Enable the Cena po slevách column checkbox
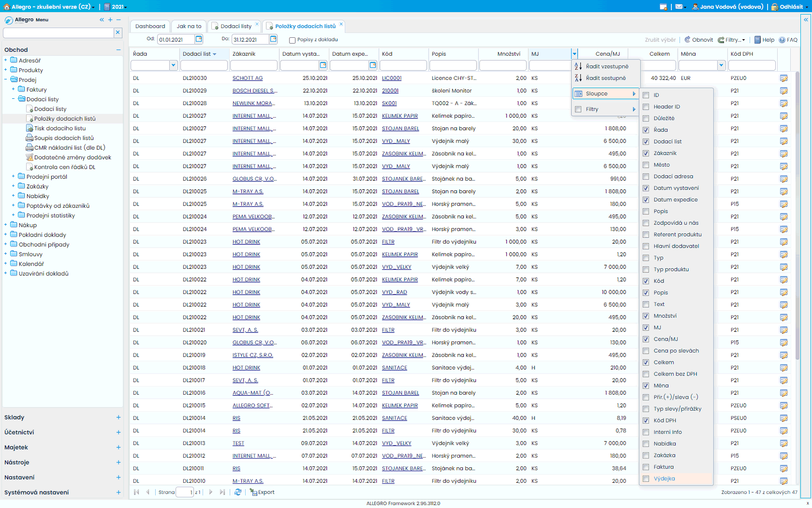812x508 pixels. click(646, 351)
